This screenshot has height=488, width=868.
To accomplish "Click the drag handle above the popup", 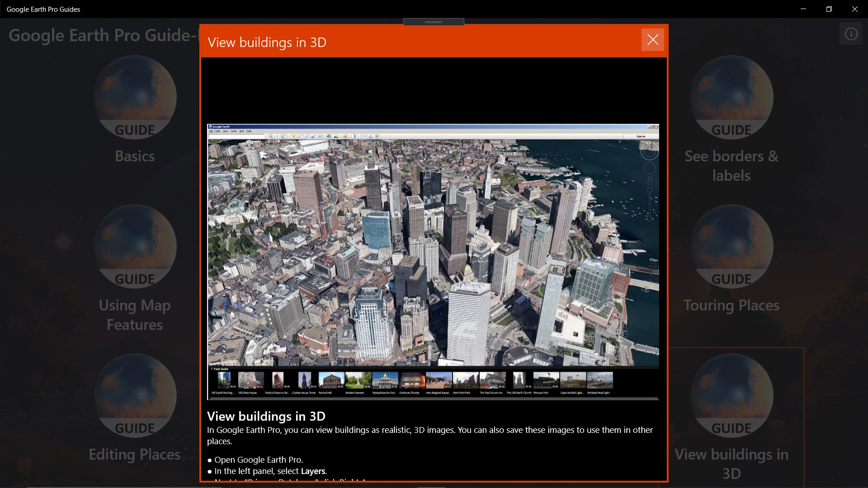I will click(x=433, y=22).
